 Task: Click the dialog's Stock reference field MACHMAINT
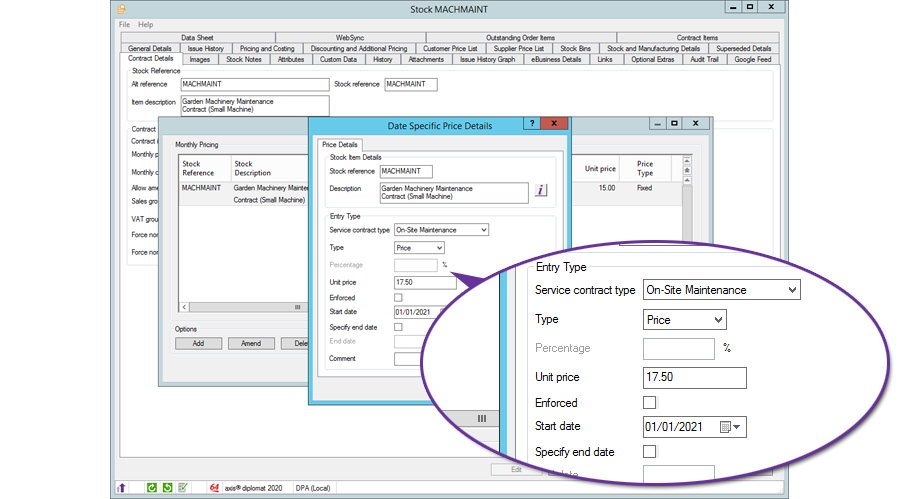click(x=406, y=171)
